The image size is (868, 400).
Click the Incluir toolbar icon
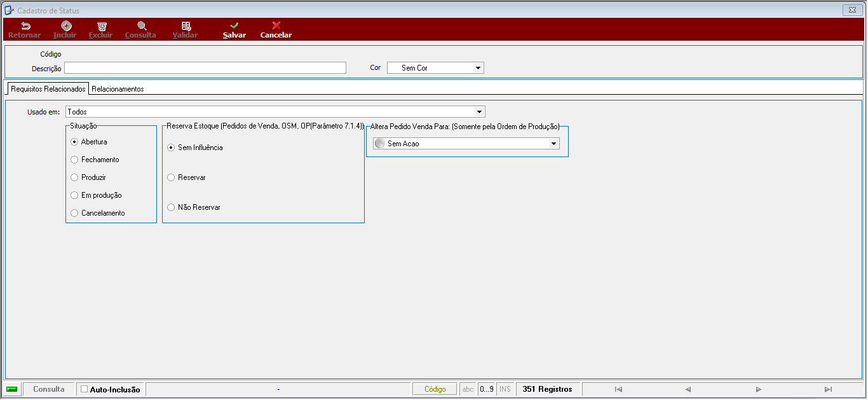tap(65, 26)
